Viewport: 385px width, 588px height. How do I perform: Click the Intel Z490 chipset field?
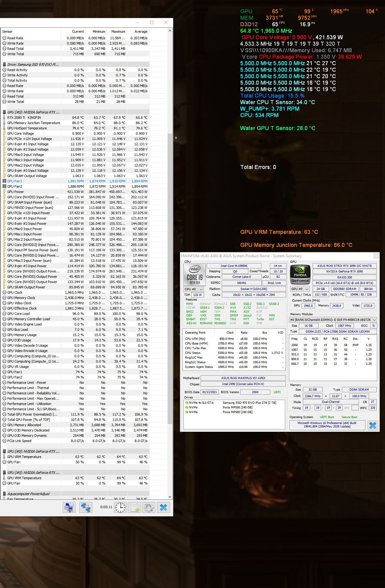point(243,384)
